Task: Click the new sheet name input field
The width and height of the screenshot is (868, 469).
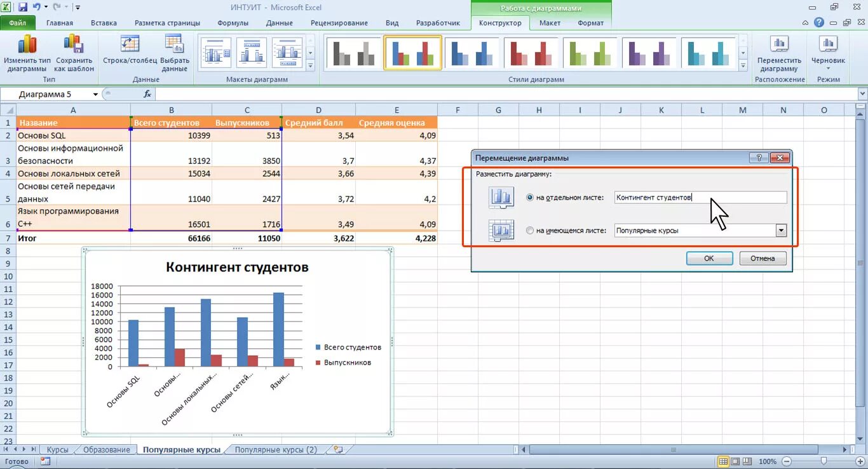Action: click(701, 198)
